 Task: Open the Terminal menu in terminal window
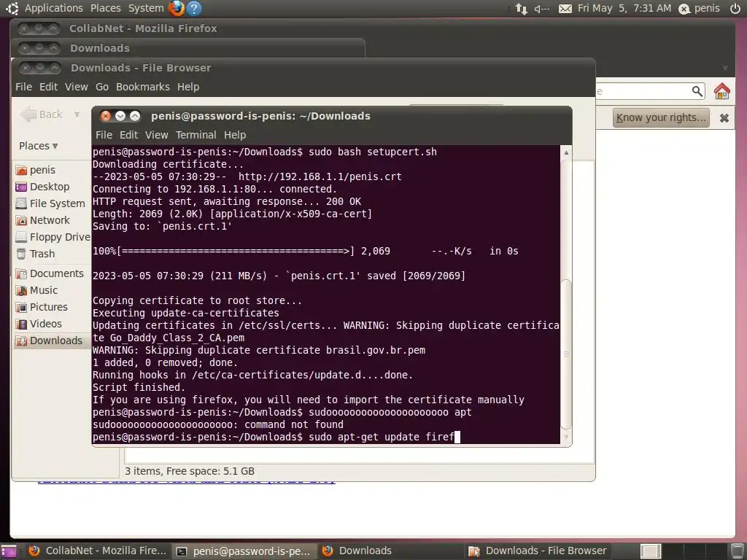pyautogui.click(x=196, y=135)
